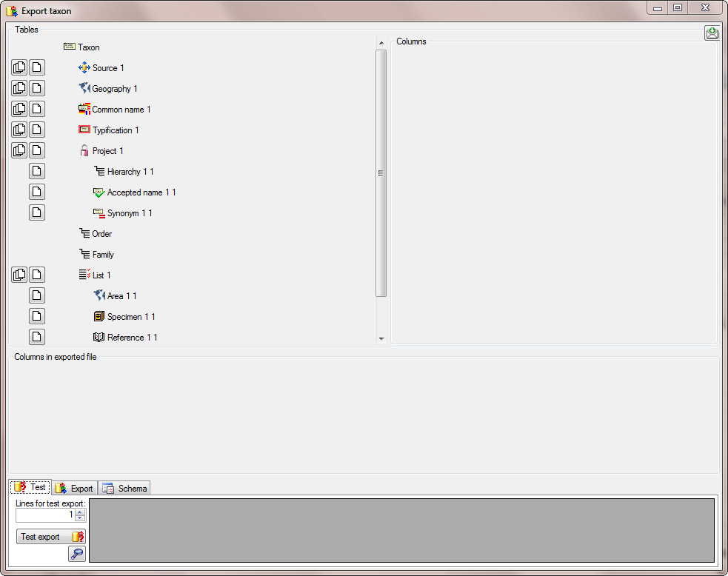Click the multi-copy icon beside Source 1
Screen dimensions: 728x576
[19, 67]
